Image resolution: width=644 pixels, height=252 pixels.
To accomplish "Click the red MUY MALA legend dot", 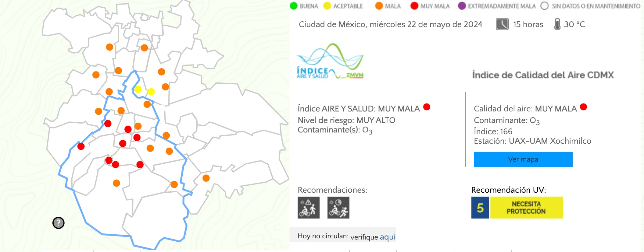I will pos(414,6).
